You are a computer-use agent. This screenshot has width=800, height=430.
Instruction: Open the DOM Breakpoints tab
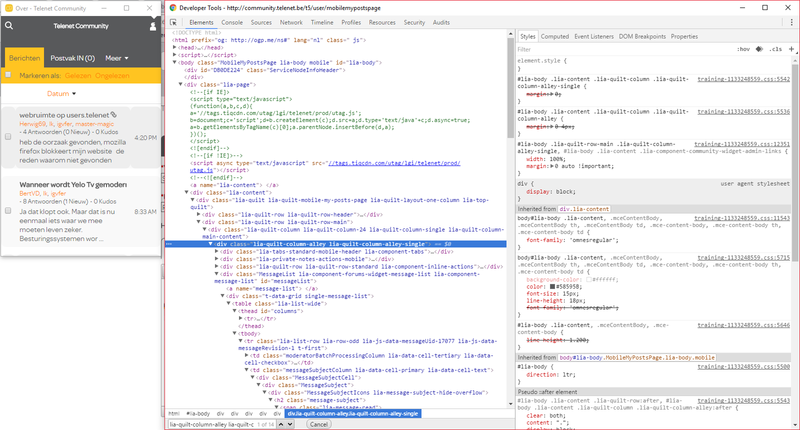point(642,37)
